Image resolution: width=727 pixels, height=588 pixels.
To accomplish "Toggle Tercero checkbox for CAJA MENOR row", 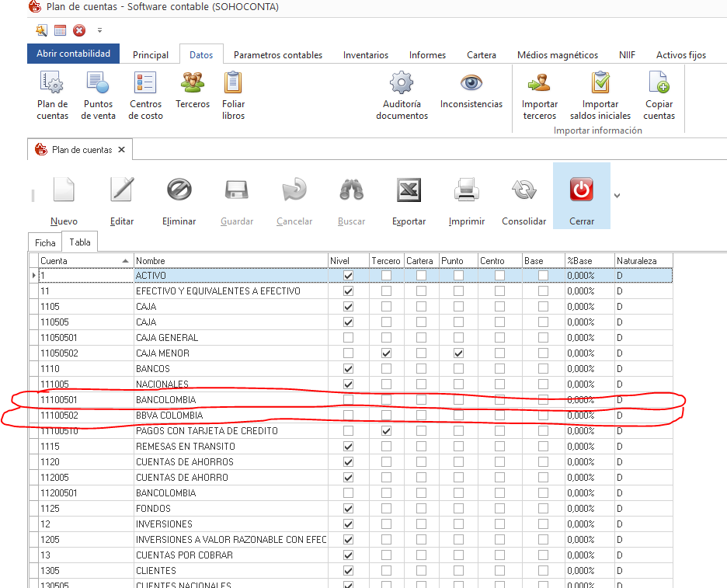I will point(386,353).
